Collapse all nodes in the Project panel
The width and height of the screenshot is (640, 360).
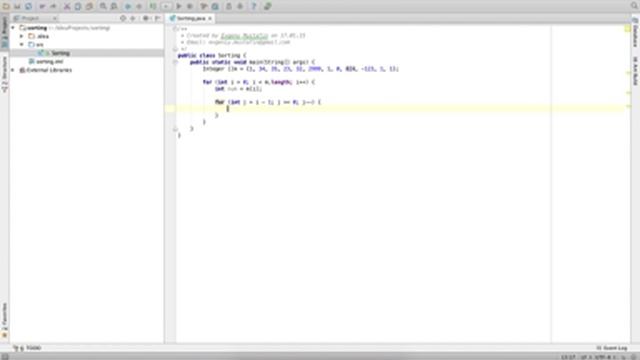coord(133,18)
